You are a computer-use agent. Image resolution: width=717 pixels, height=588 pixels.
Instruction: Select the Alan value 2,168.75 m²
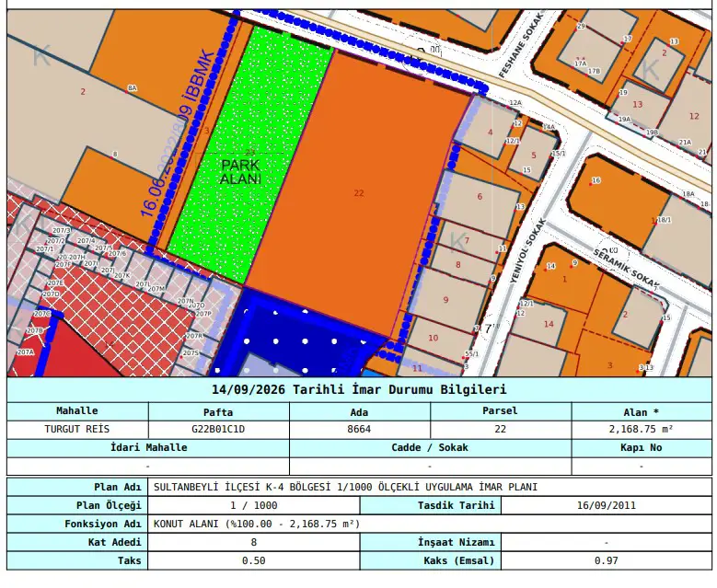click(641, 429)
